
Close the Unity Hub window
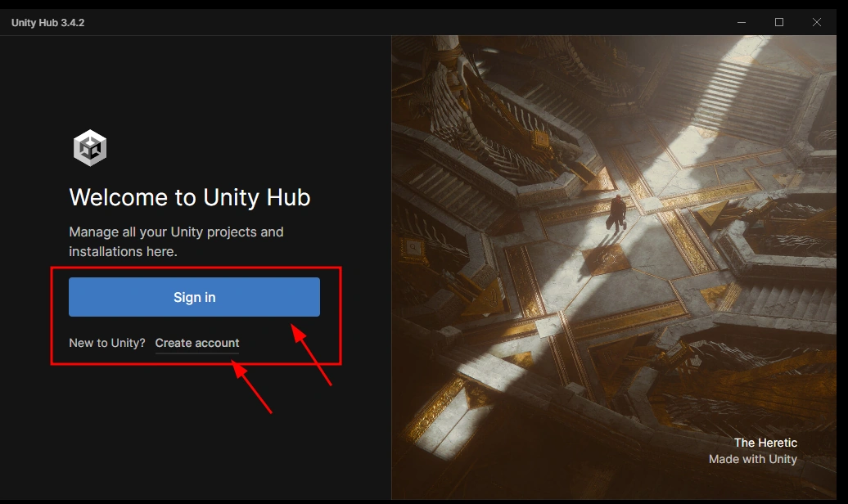click(817, 22)
